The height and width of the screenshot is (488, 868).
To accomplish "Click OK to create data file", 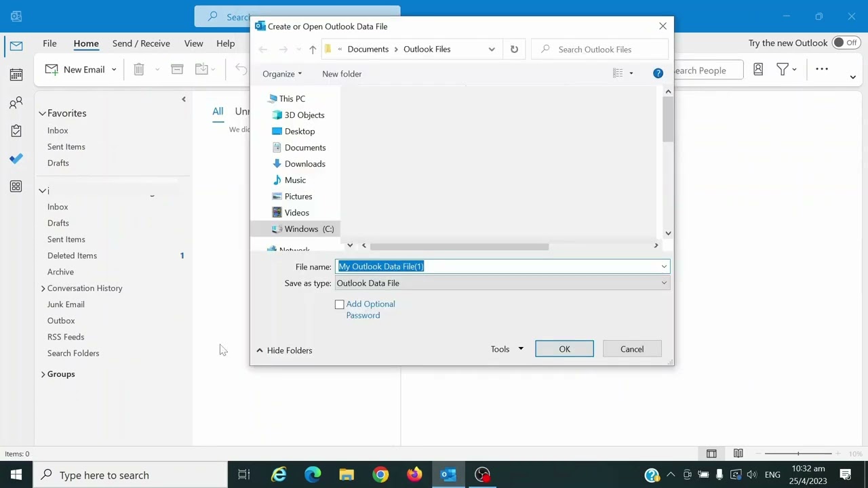I will pos(564,349).
